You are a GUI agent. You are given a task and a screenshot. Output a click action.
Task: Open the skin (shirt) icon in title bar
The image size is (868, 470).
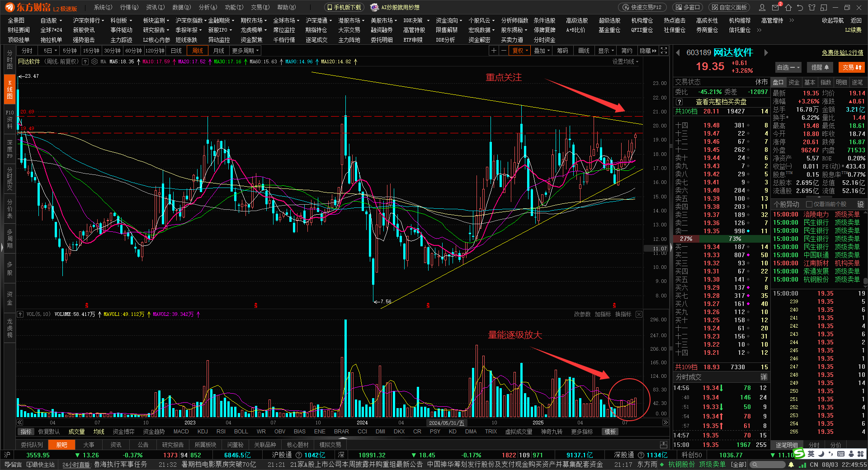coord(812,7)
